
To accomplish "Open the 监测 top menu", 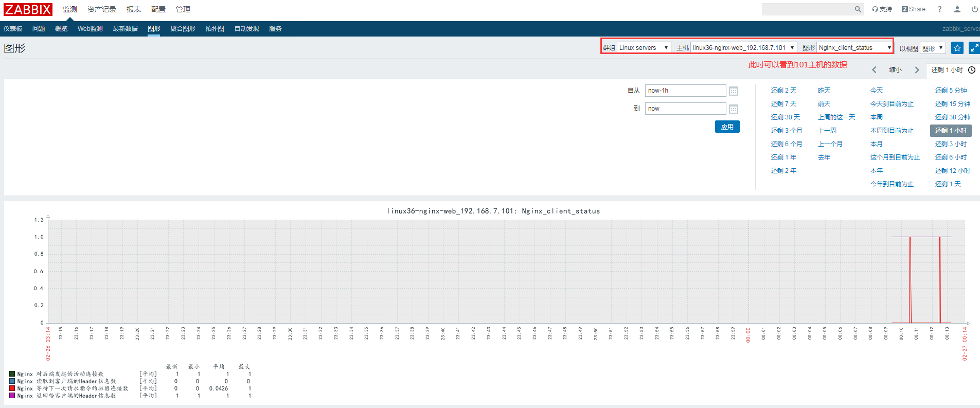I will click(x=70, y=9).
